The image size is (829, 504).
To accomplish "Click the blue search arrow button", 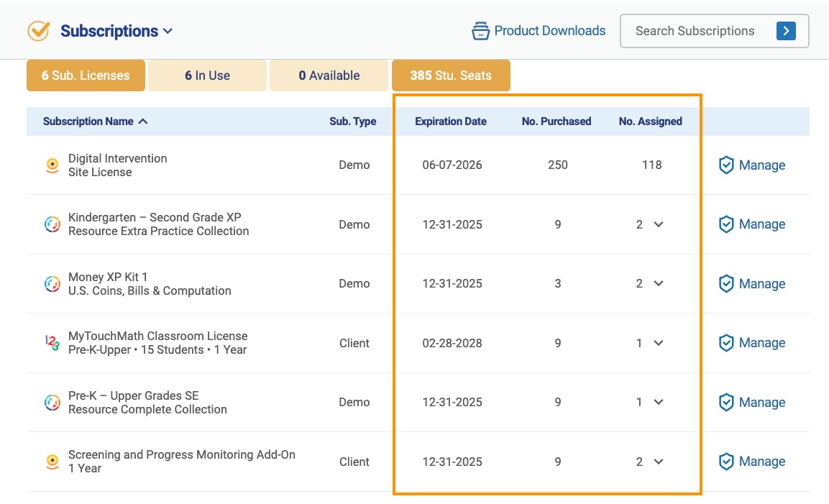I will click(786, 31).
